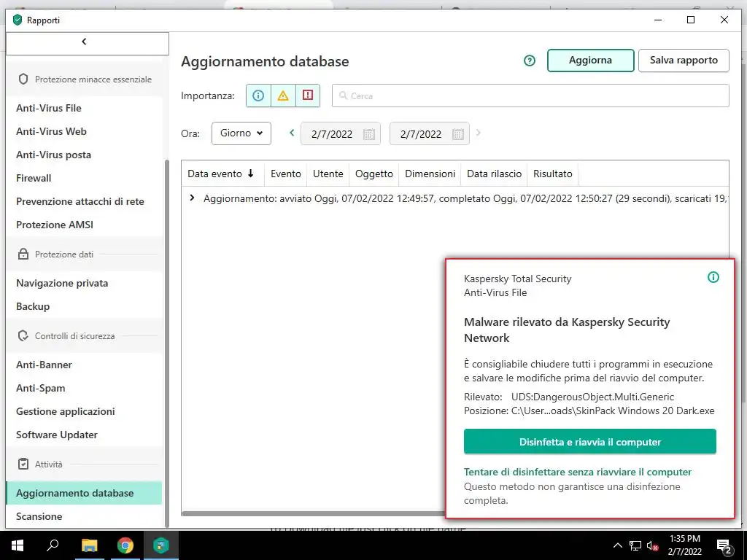Click the Protezione dati lock icon
Image resolution: width=747 pixels, height=560 pixels.
23,254
